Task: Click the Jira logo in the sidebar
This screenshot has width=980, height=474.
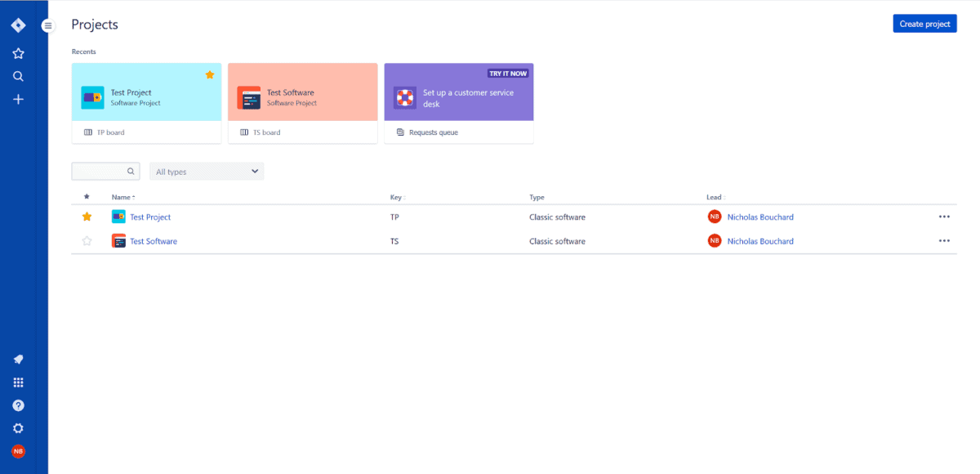Action: pos(18,25)
